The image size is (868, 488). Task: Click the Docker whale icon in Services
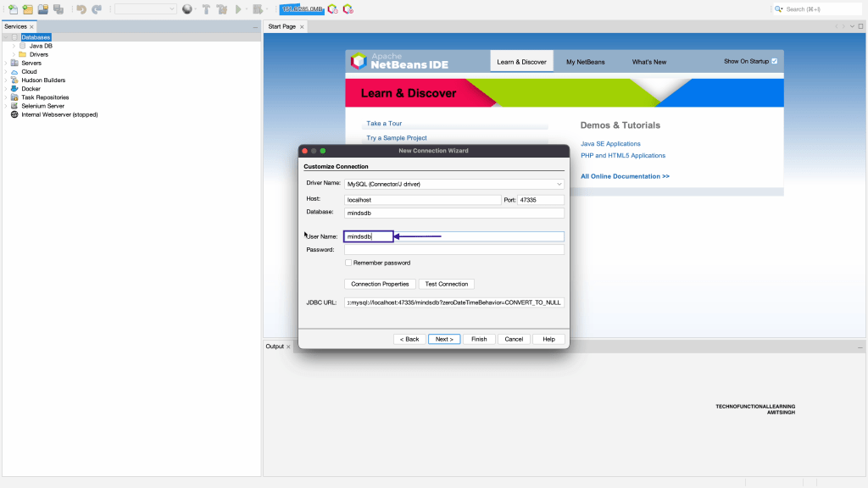[14, 89]
